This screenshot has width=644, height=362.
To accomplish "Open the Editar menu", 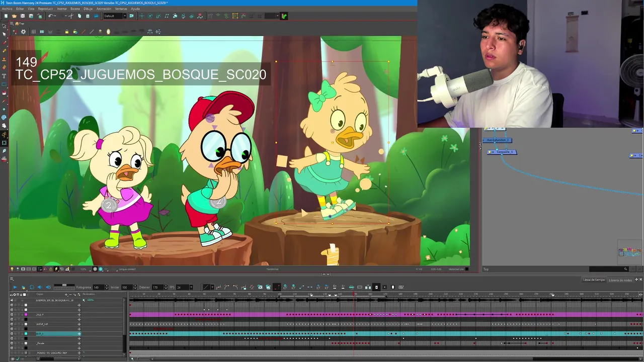I will 20,9.
